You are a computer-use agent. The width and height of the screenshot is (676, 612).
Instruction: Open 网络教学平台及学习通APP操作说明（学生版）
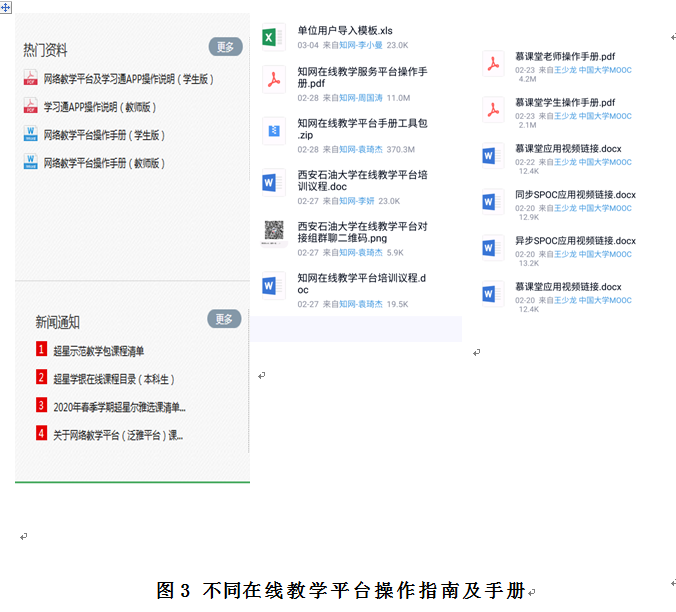coord(128,79)
